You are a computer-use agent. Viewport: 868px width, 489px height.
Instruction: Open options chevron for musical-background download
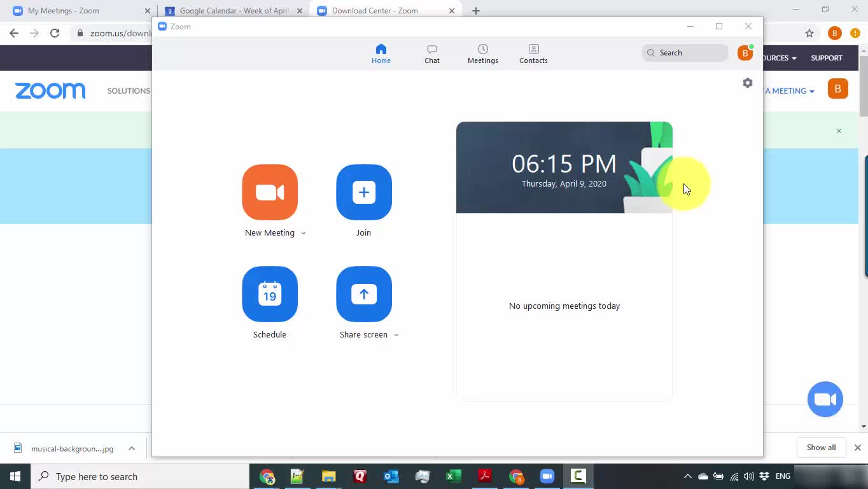pos(132,448)
